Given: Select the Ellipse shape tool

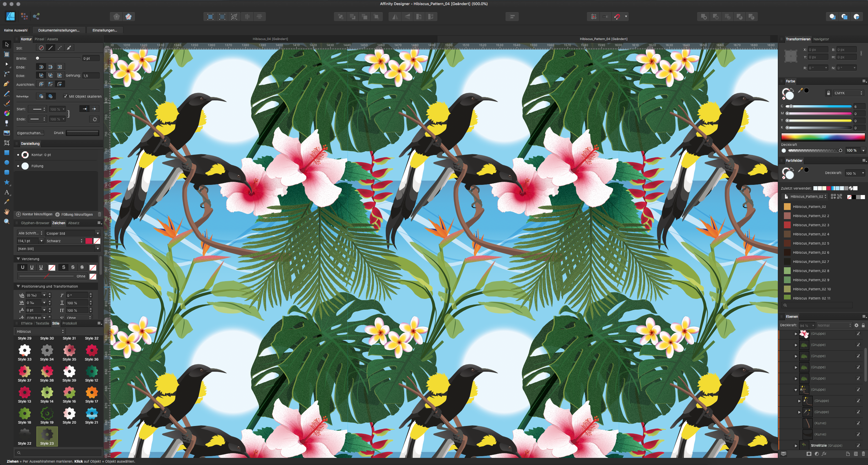Looking at the screenshot, I should (x=6, y=162).
